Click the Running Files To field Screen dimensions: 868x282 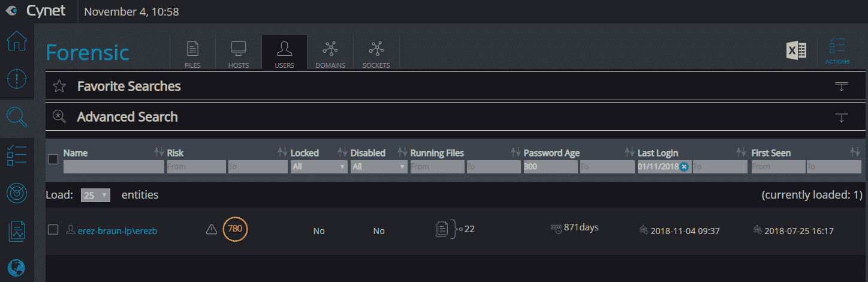(494, 167)
